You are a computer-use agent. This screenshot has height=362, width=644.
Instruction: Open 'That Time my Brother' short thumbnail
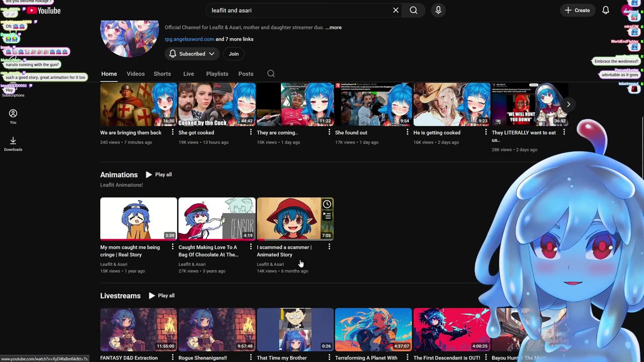pyautogui.click(x=295, y=329)
